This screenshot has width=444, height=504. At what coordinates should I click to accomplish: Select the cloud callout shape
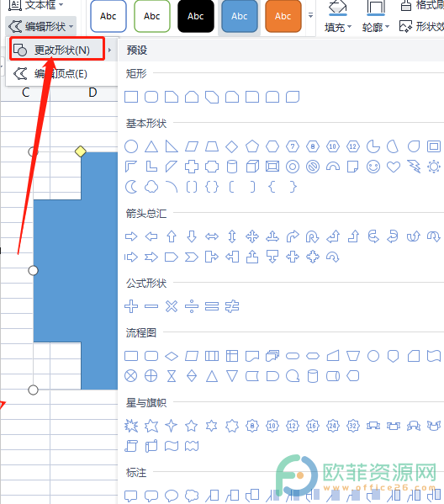[x=192, y=496]
